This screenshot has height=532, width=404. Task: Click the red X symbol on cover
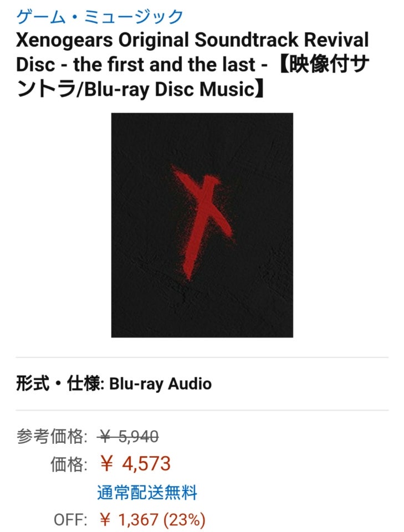click(203, 222)
